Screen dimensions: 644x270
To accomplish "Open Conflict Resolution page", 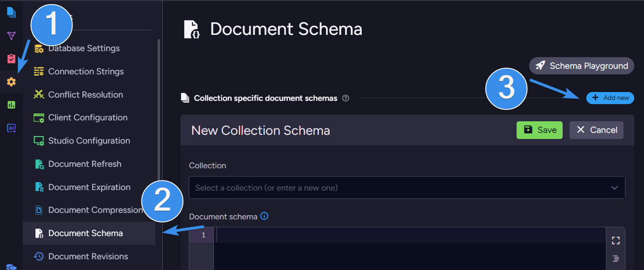I will click(86, 95).
